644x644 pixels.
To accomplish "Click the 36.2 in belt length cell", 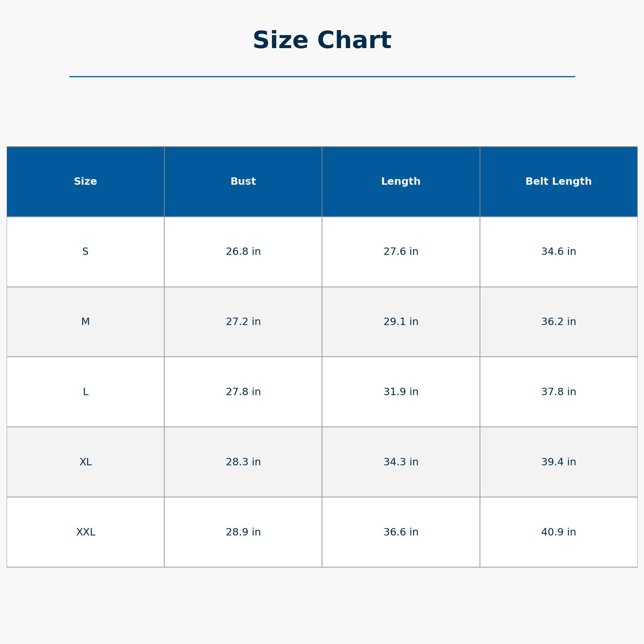I will tap(558, 322).
